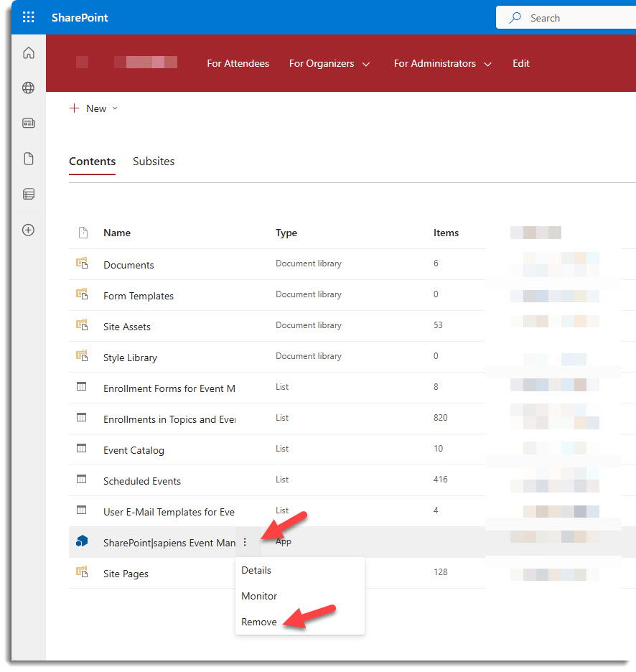The height and width of the screenshot is (672, 636).
Task: Switch to the Subsites tab
Action: pyautogui.click(x=153, y=162)
